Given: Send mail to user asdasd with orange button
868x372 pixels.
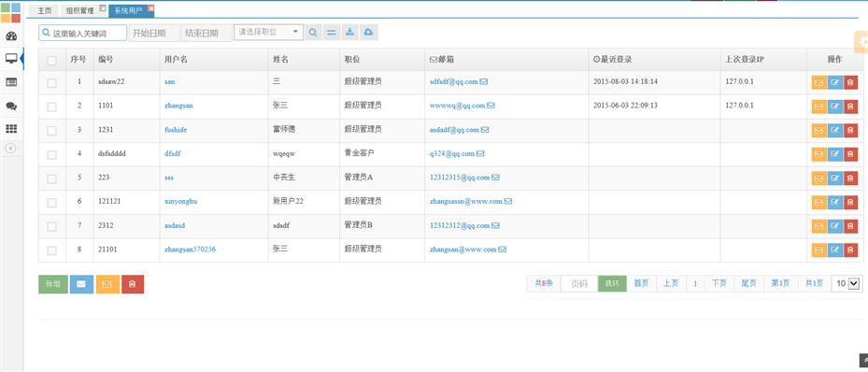Looking at the screenshot, I should click(x=818, y=226).
